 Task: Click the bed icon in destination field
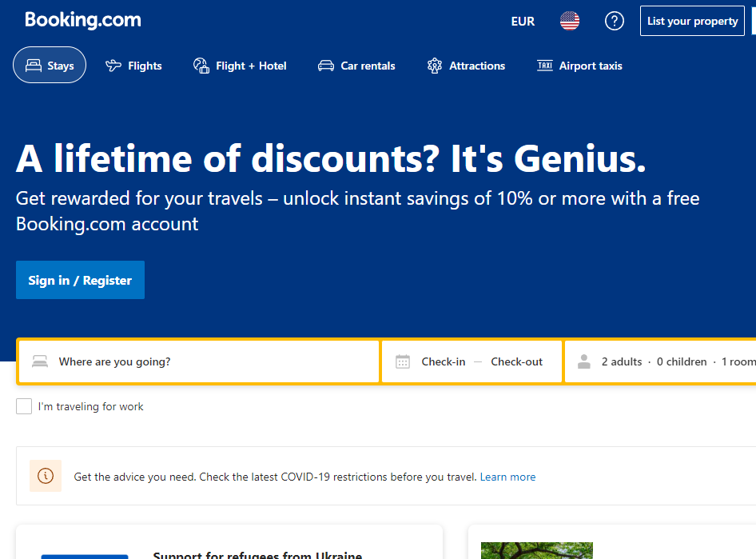(40, 361)
